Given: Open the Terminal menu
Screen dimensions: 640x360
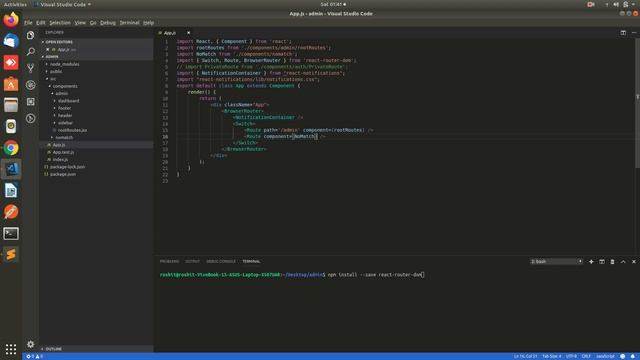Looking at the screenshot, I should tap(129, 23).
